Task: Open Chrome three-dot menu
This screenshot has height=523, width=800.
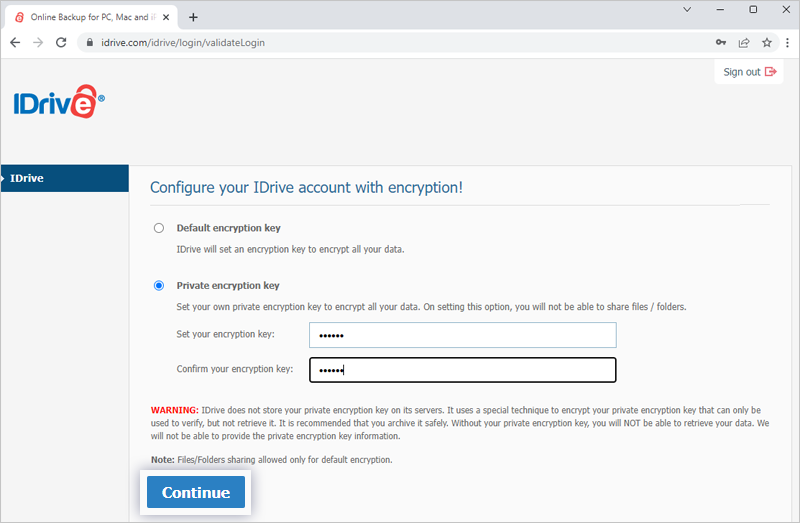Action: click(x=788, y=42)
